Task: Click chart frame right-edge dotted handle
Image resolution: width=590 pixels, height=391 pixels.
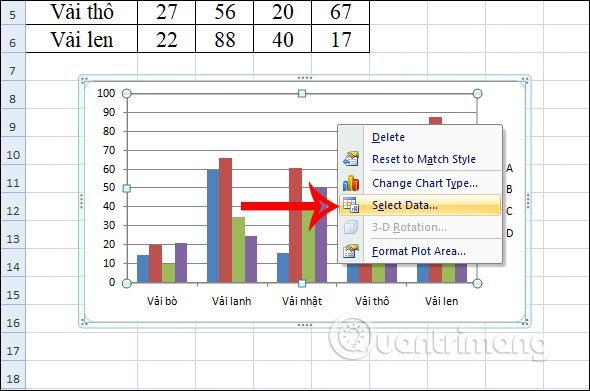Action: tap(528, 201)
